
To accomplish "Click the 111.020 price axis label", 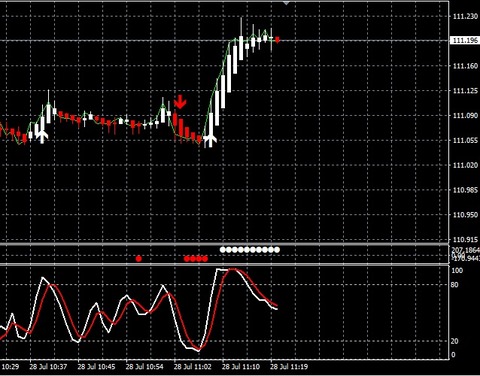I will (x=465, y=165).
